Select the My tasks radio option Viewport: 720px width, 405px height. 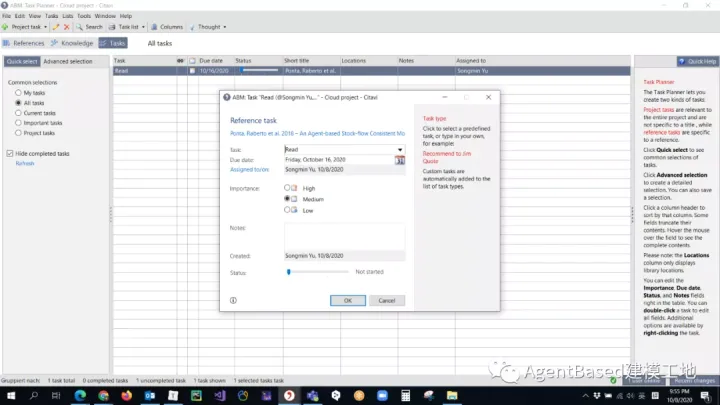click(18, 93)
